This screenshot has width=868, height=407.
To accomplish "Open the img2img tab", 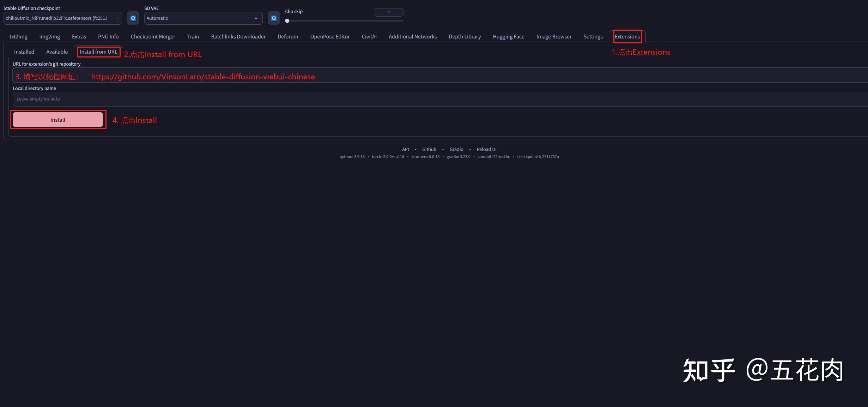I will [x=49, y=37].
